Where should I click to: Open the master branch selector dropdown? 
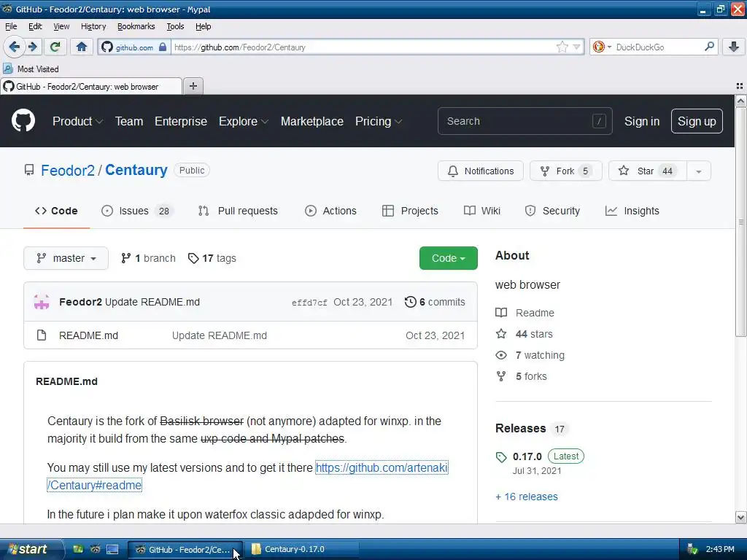(66, 258)
